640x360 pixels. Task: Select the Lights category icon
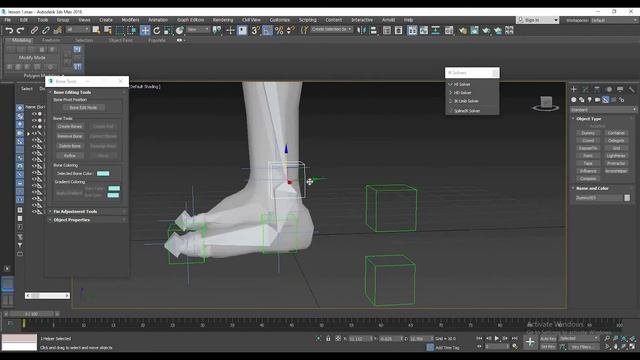589,100
